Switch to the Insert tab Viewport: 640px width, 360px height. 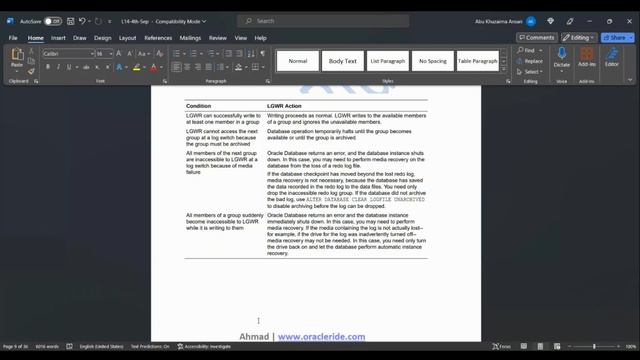pyautogui.click(x=58, y=38)
